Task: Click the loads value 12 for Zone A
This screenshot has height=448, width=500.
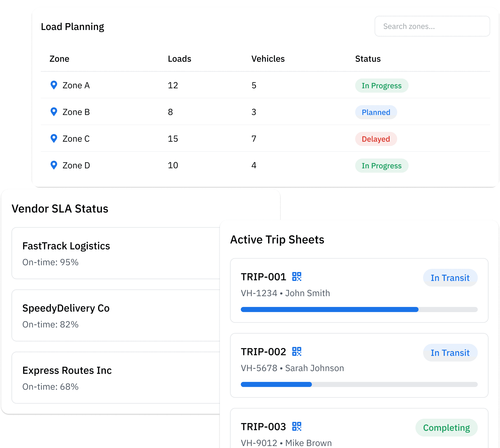Action: click(x=173, y=86)
